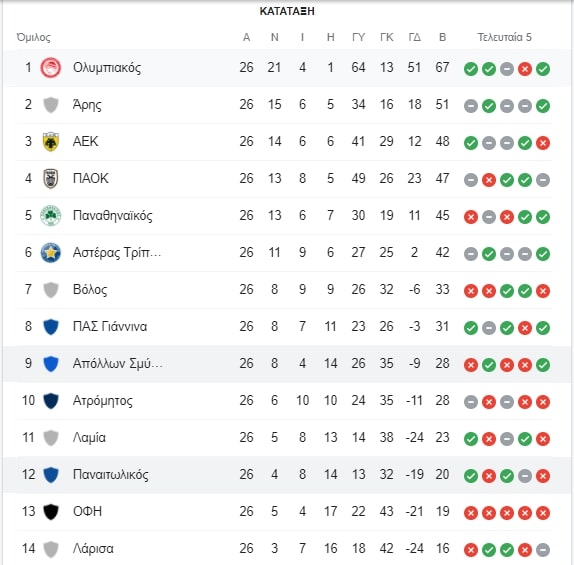Click the Ολυμπιακός red club crest
Viewport: 574px width, 565px height.
(x=51, y=68)
